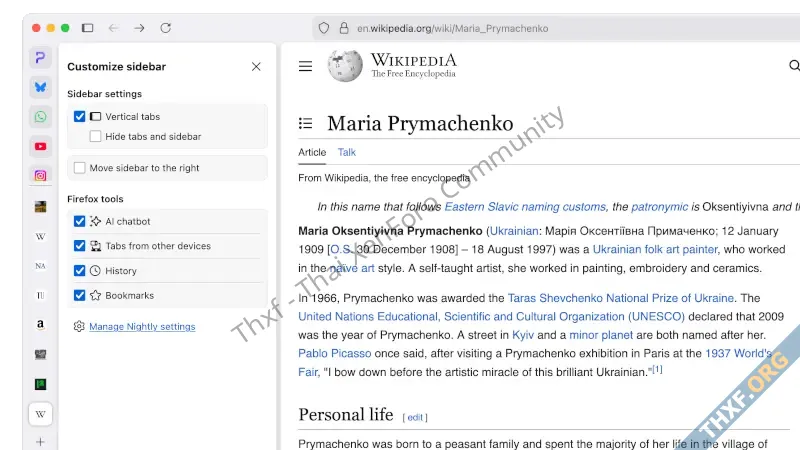Toggle the Bookmarks checkbox
800x450 pixels.
[x=80, y=295]
